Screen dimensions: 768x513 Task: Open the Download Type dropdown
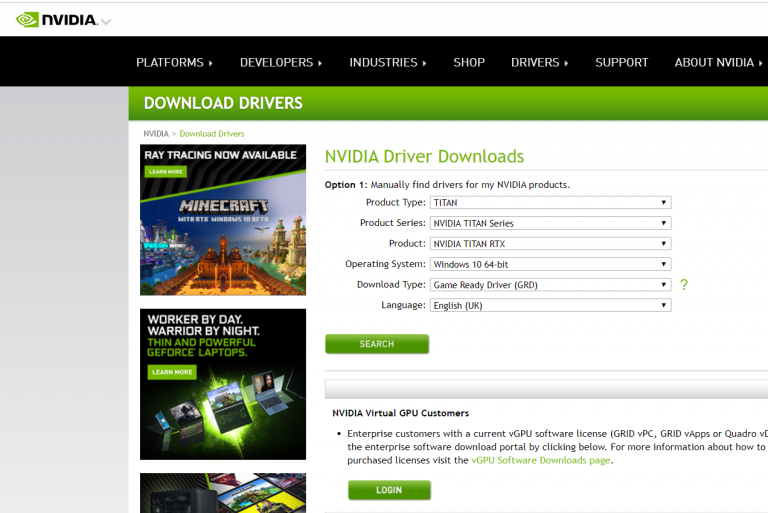pyautogui.click(x=550, y=285)
